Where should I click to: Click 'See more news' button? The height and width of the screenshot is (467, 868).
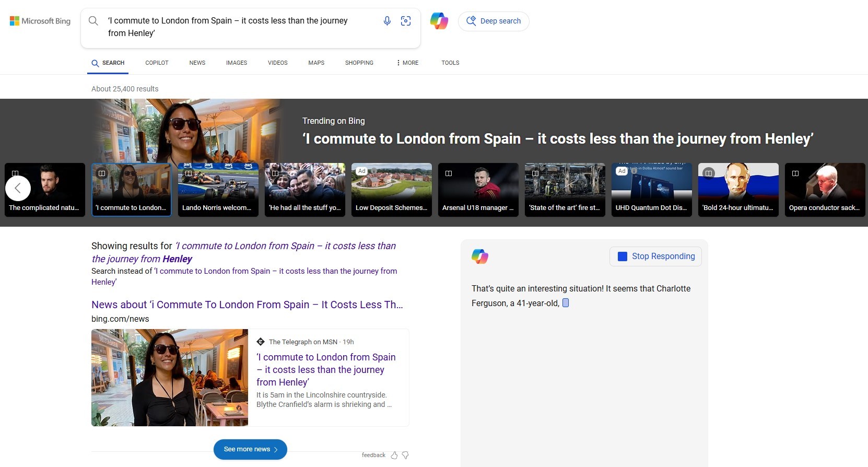point(250,449)
